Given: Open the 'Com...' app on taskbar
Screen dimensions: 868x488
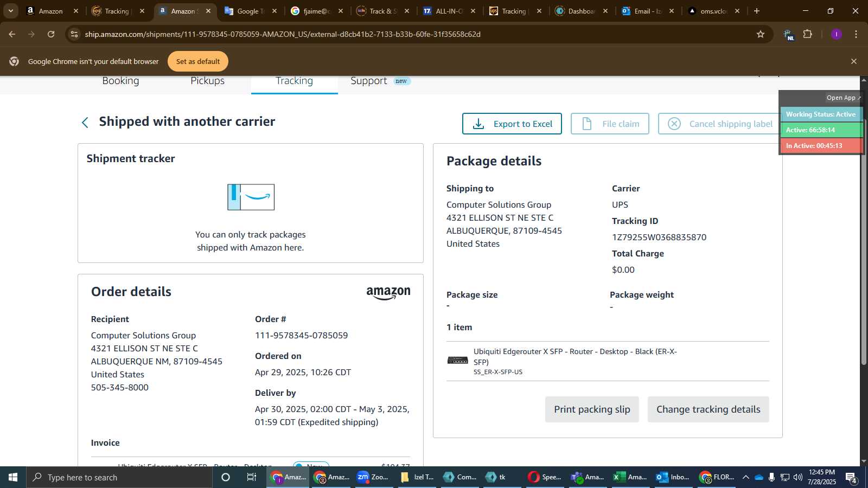Looking at the screenshot, I should tap(460, 477).
